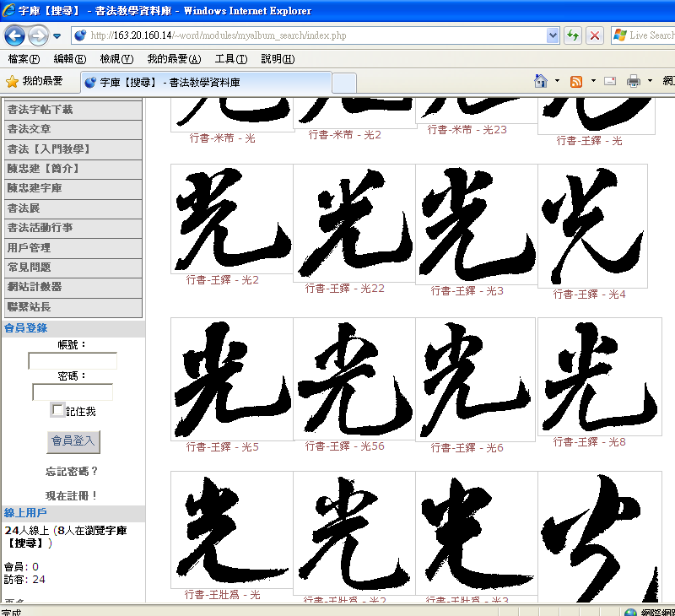The height and width of the screenshot is (616, 675).
Task: Open 聯繫站長 sidebar item
Action: (73, 307)
